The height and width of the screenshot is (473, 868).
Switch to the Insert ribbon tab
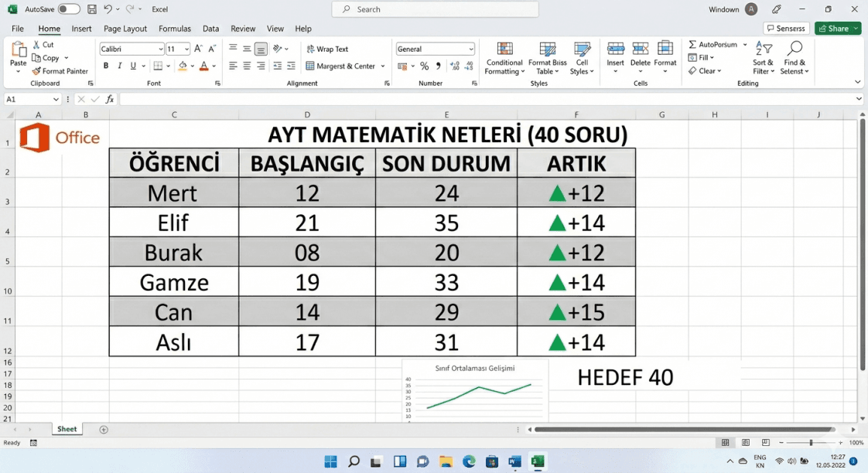(x=81, y=29)
